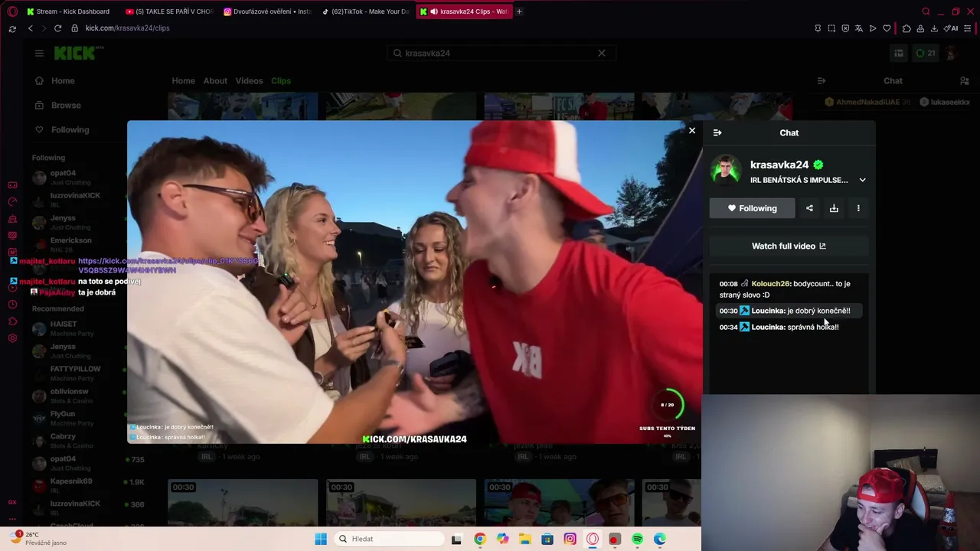Open Google Chrome from taskbar
The image size is (980, 551).
click(x=479, y=539)
